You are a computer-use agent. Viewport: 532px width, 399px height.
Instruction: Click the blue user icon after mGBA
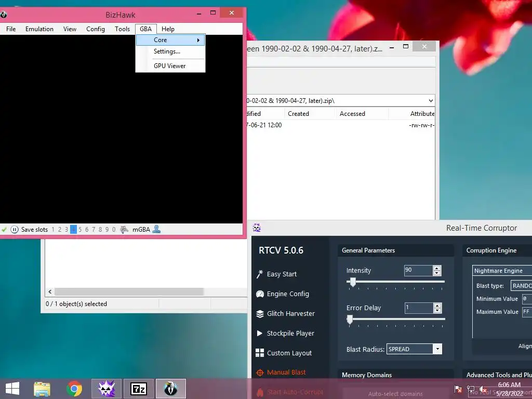coord(156,229)
